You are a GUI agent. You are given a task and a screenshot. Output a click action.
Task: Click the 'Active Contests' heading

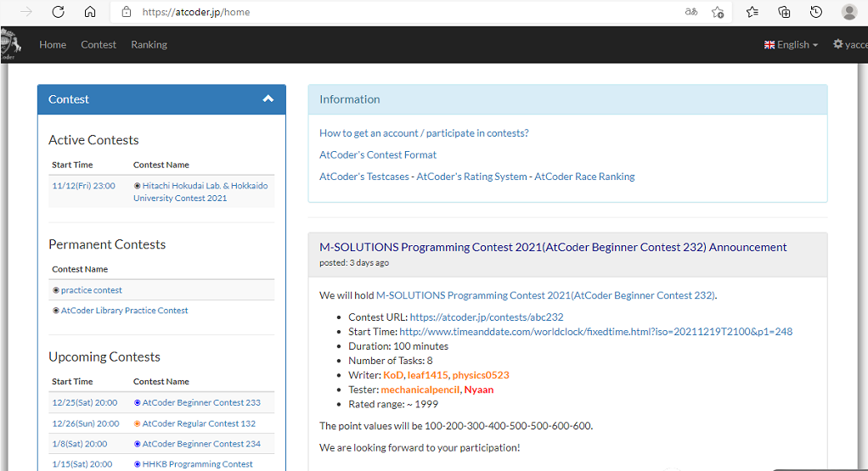coord(93,140)
